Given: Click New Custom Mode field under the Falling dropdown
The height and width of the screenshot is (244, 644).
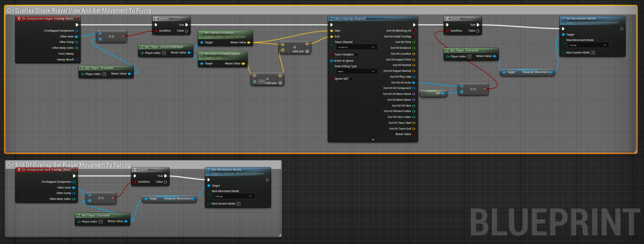Looking at the screenshot, I should [238, 204].
